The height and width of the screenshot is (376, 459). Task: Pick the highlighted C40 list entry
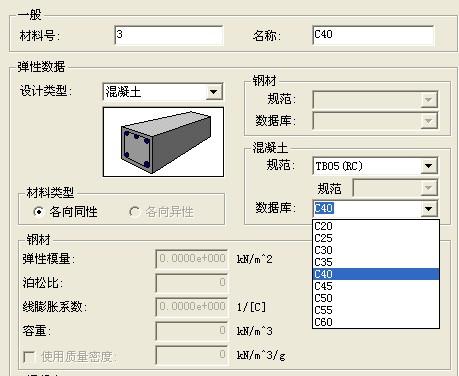point(376,274)
